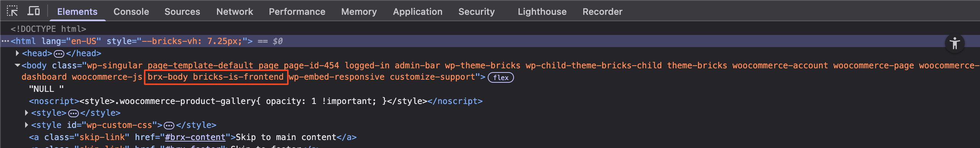Switch to the Lighthouse tab
Screen dimensions: 980x148
[x=542, y=11]
